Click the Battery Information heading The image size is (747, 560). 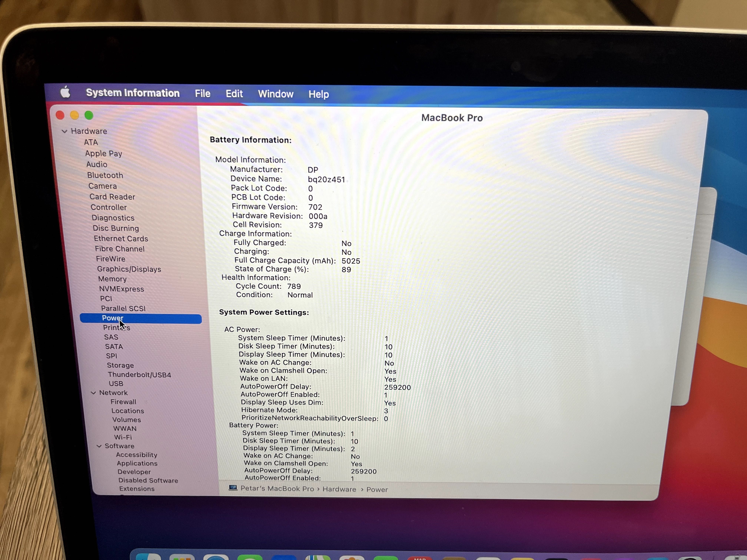[x=251, y=140]
